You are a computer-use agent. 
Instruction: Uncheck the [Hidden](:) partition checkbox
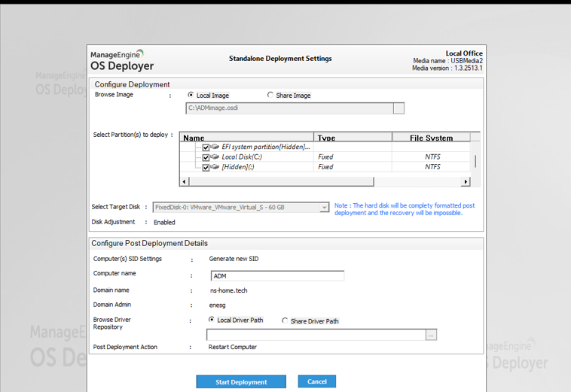206,167
